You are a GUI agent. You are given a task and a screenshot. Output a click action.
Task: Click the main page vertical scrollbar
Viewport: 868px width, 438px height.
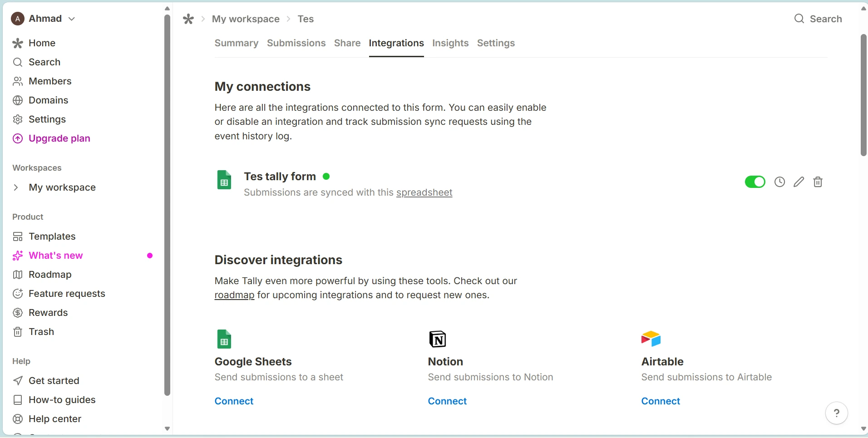coord(863,95)
